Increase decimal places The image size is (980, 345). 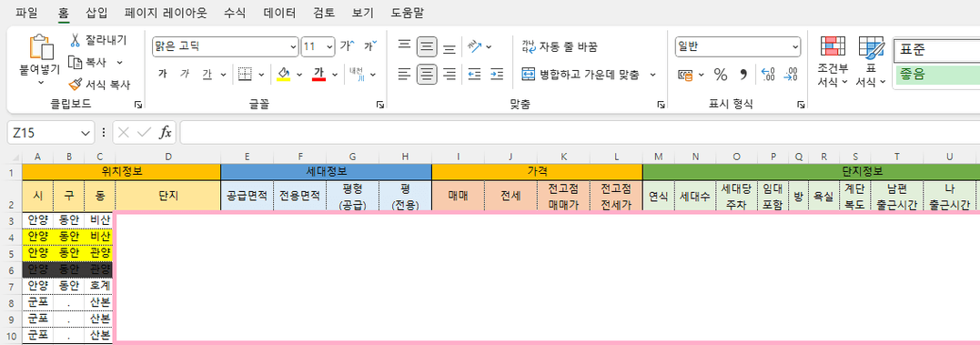click(768, 75)
